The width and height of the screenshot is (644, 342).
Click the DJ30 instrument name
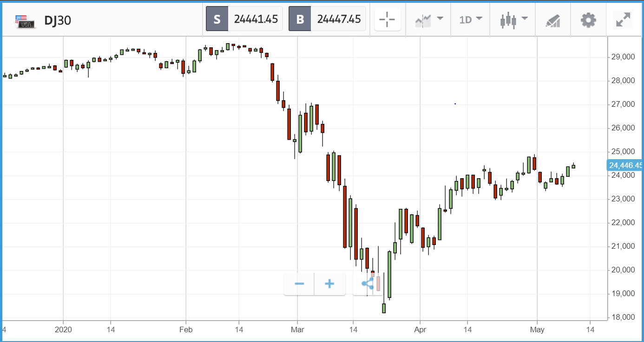click(58, 20)
